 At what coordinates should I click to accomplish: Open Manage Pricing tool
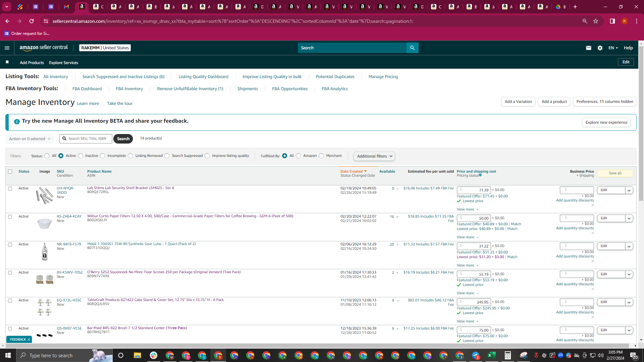[x=383, y=77]
